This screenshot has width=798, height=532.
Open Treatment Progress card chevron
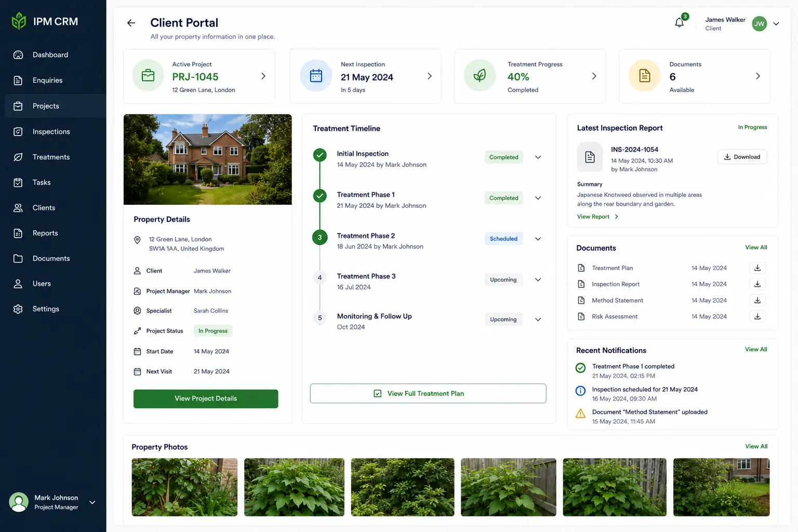(594, 76)
